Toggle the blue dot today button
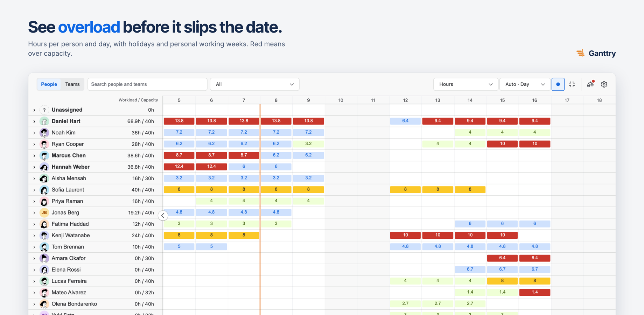The width and height of the screenshot is (644, 315). (x=558, y=84)
